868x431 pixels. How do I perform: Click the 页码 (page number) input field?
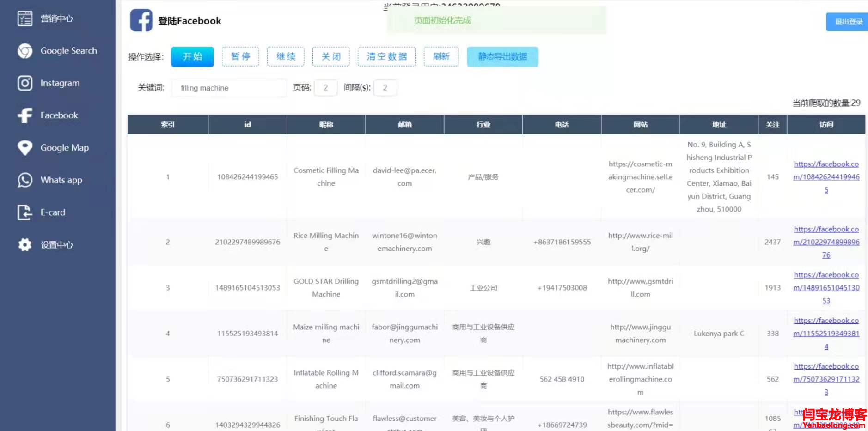(325, 88)
